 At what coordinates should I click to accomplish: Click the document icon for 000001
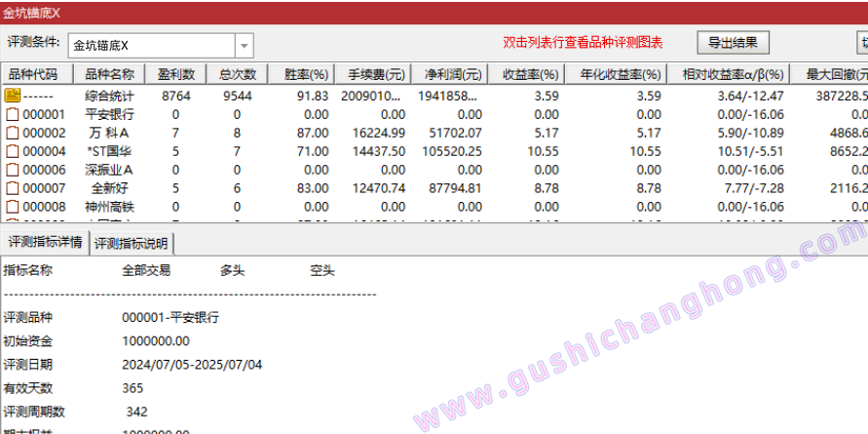(13, 115)
